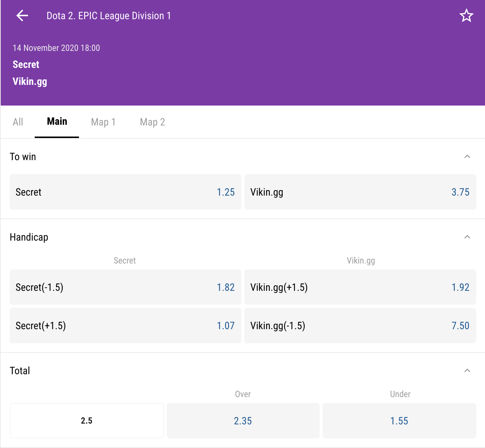
Task: Click the To win section heading
Action: (23, 157)
